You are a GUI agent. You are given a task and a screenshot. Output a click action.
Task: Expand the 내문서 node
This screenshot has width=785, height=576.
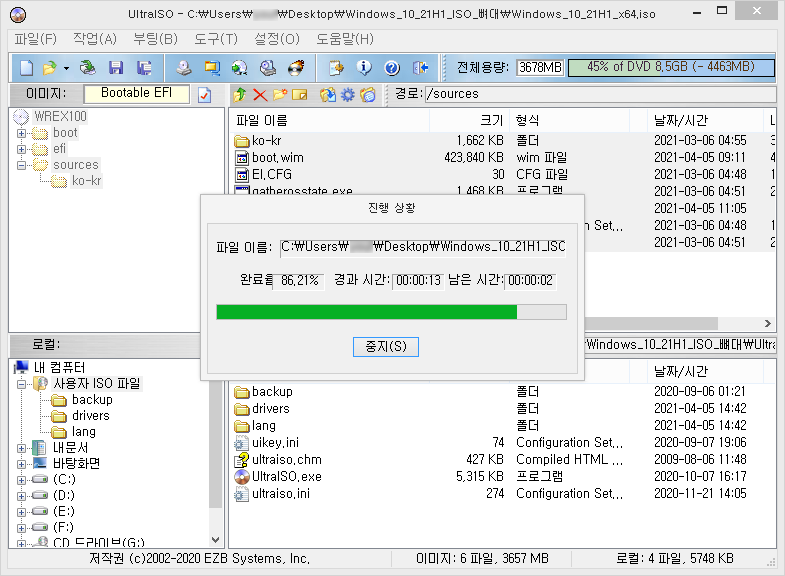point(22,448)
